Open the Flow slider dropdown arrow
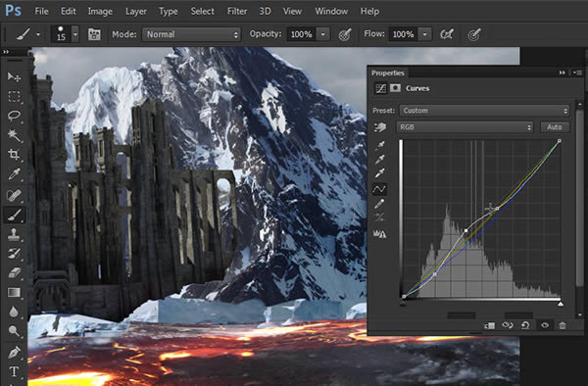Image resolution: width=588 pixels, height=386 pixels. (425, 34)
